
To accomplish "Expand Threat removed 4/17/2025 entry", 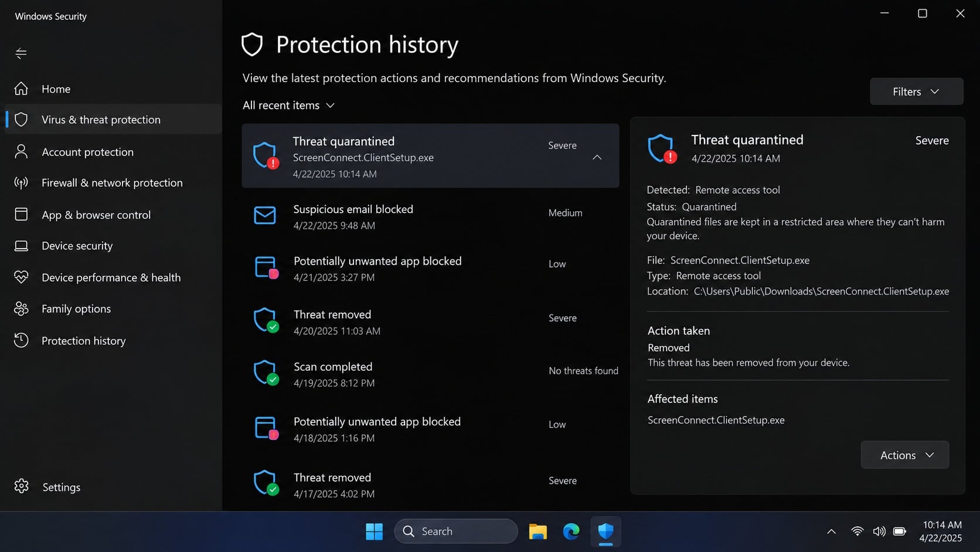I will 430,485.
